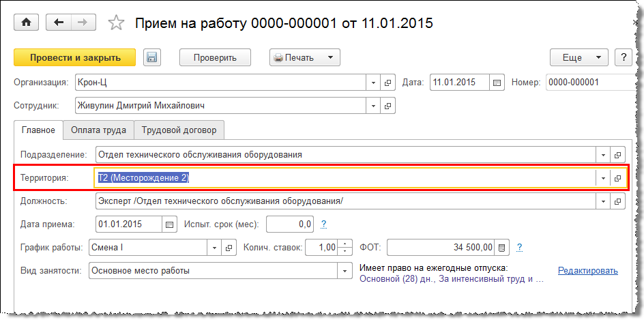Open calendar picker for Дата приема
The image size is (644, 320).
pos(169,224)
